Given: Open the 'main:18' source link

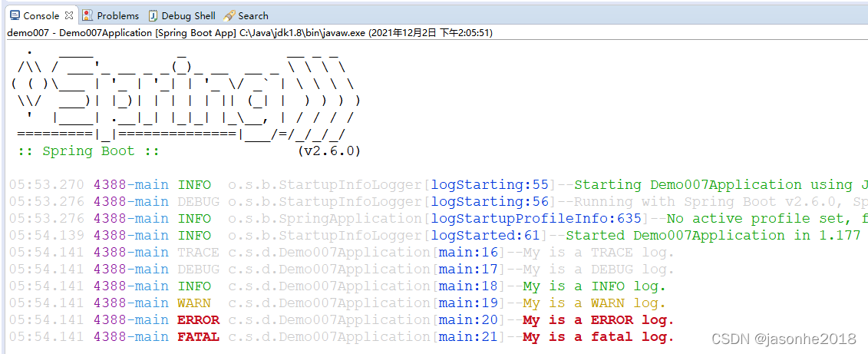Looking at the screenshot, I should [x=469, y=286].
